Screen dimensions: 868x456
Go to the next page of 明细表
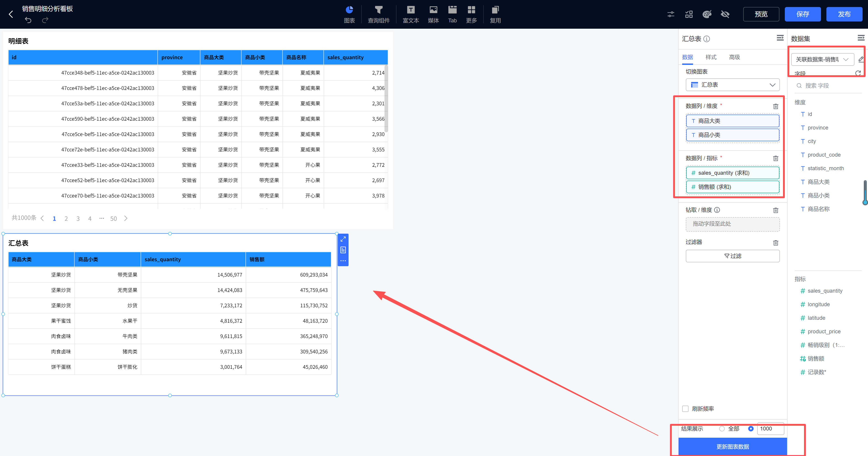coord(126,218)
